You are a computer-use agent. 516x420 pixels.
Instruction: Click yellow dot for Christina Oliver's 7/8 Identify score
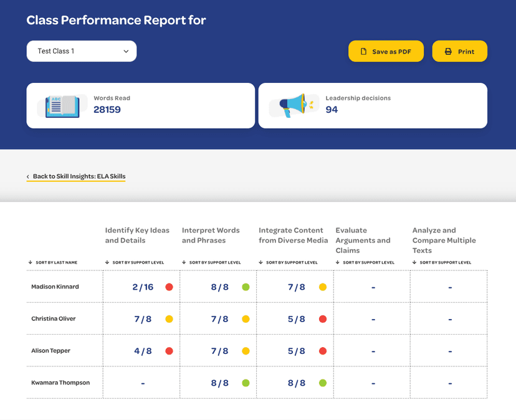point(169,319)
